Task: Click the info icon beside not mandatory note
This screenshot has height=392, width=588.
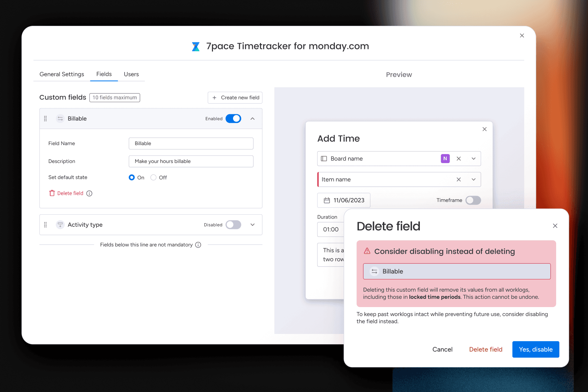Action: 198,245
